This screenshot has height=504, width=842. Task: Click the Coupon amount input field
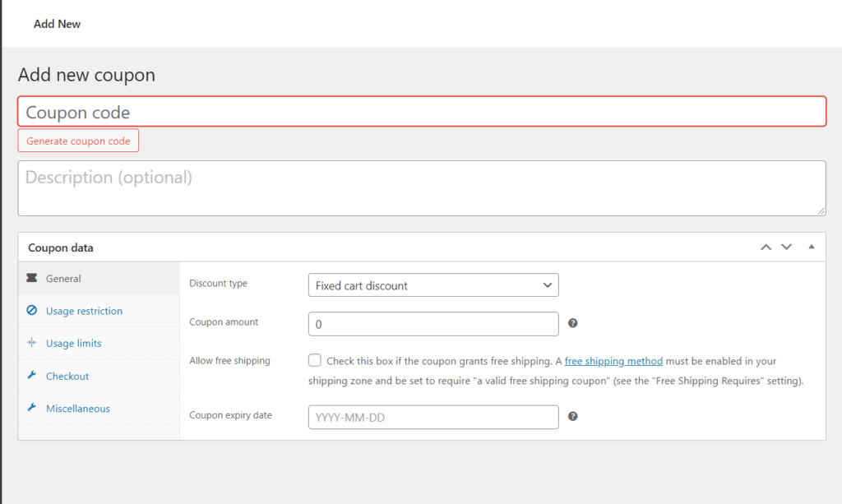click(x=433, y=324)
